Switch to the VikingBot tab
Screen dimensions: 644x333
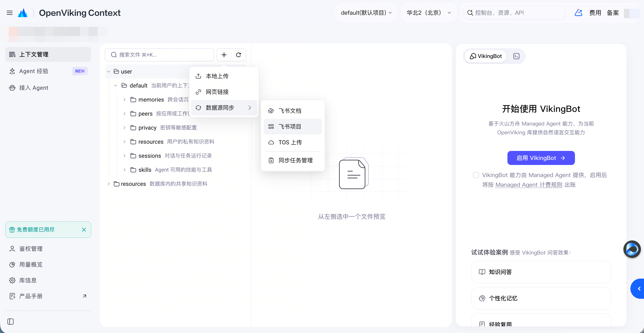point(486,56)
